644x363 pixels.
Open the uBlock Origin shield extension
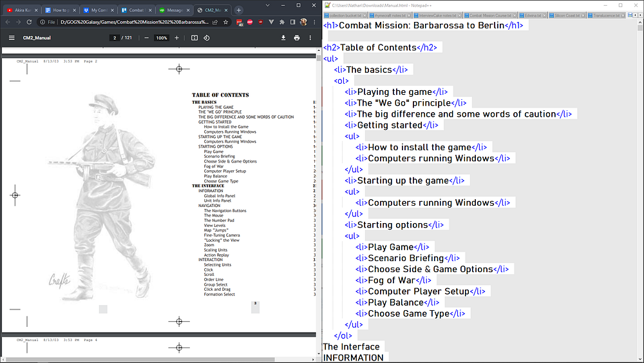(x=260, y=22)
